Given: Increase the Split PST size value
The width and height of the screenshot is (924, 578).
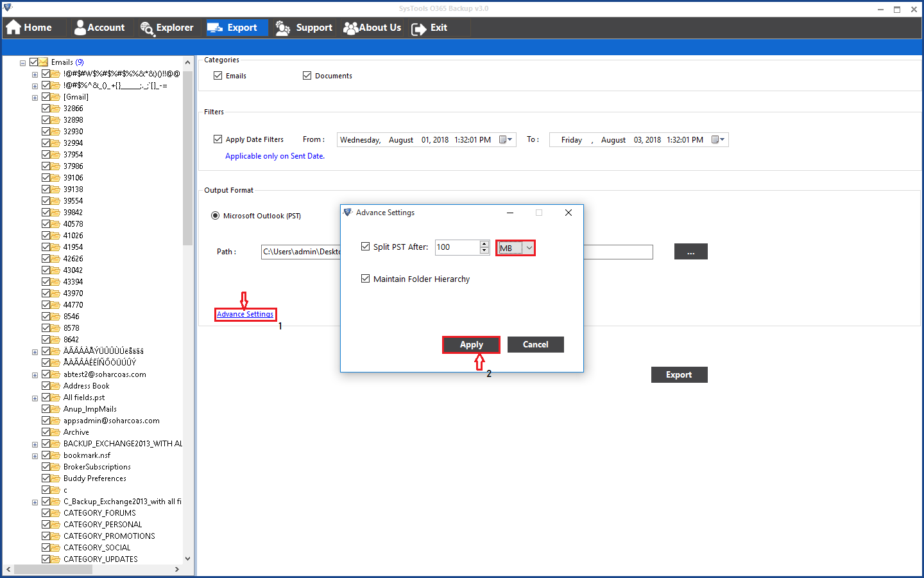Looking at the screenshot, I should point(484,243).
